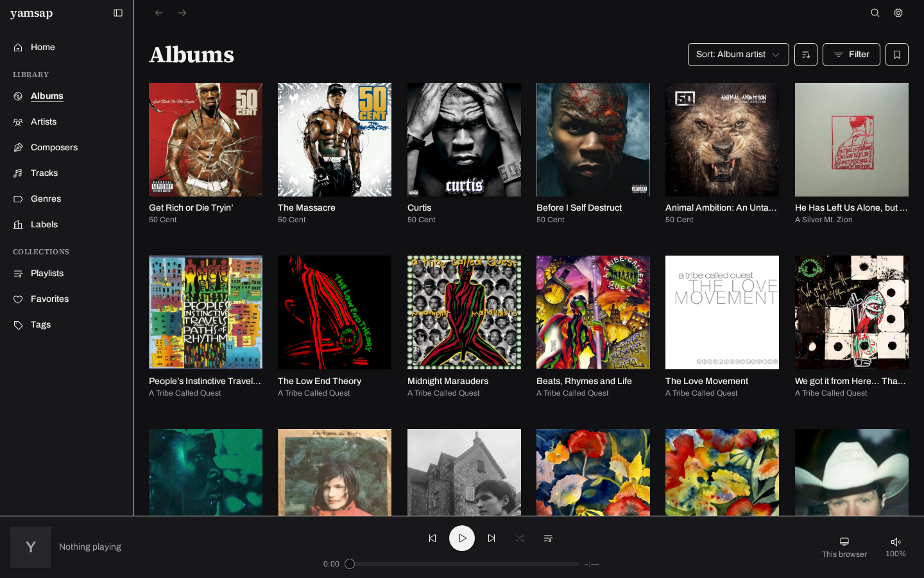924x578 pixels.
Task: Go to the Artists section
Action: 44,122
